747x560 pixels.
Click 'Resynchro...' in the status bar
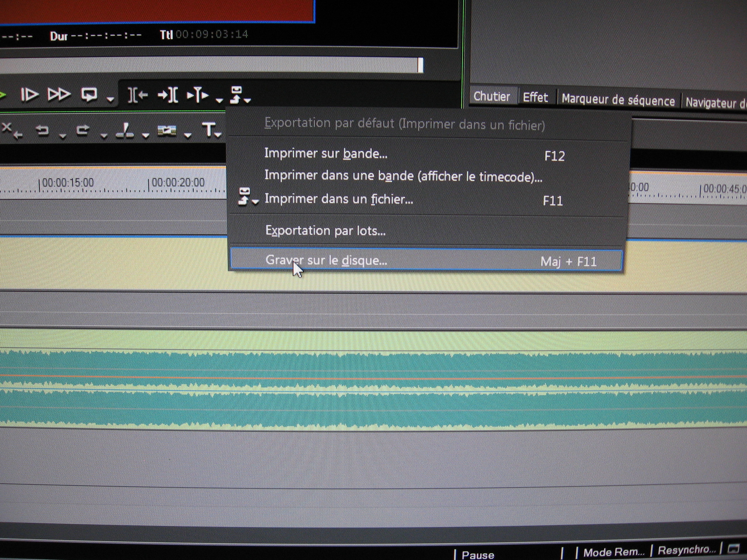(x=686, y=550)
